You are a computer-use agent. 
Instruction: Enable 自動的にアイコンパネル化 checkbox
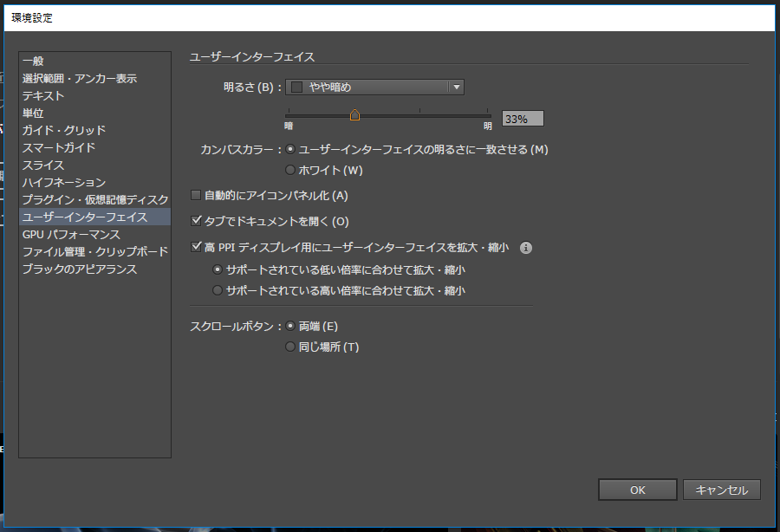[x=196, y=196]
